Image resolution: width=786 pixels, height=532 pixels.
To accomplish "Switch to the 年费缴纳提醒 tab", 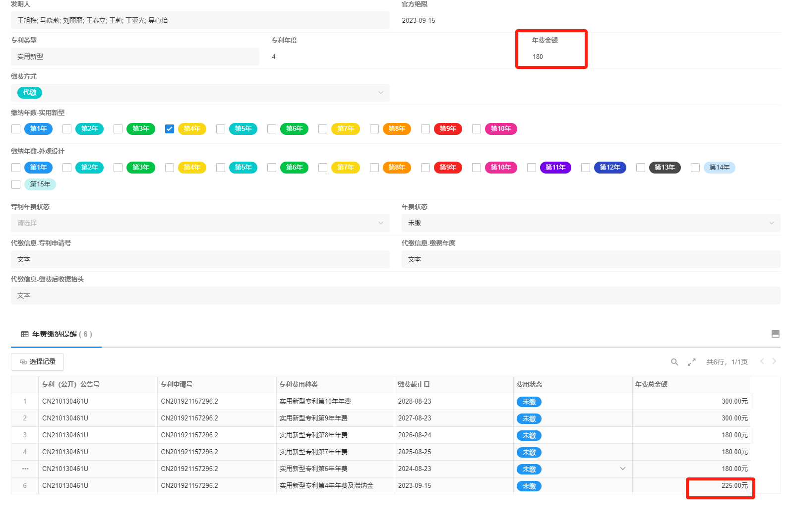I will coord(57,334).
